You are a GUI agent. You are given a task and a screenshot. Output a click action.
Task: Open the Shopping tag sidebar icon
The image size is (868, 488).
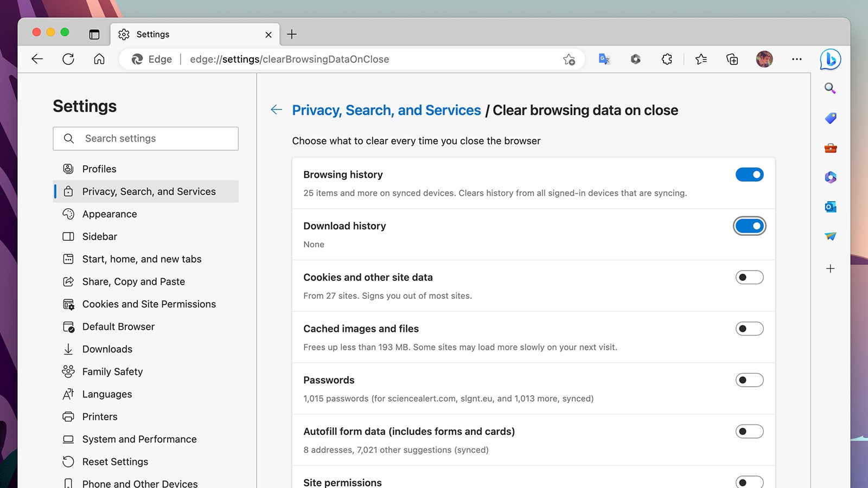point(830,118)
